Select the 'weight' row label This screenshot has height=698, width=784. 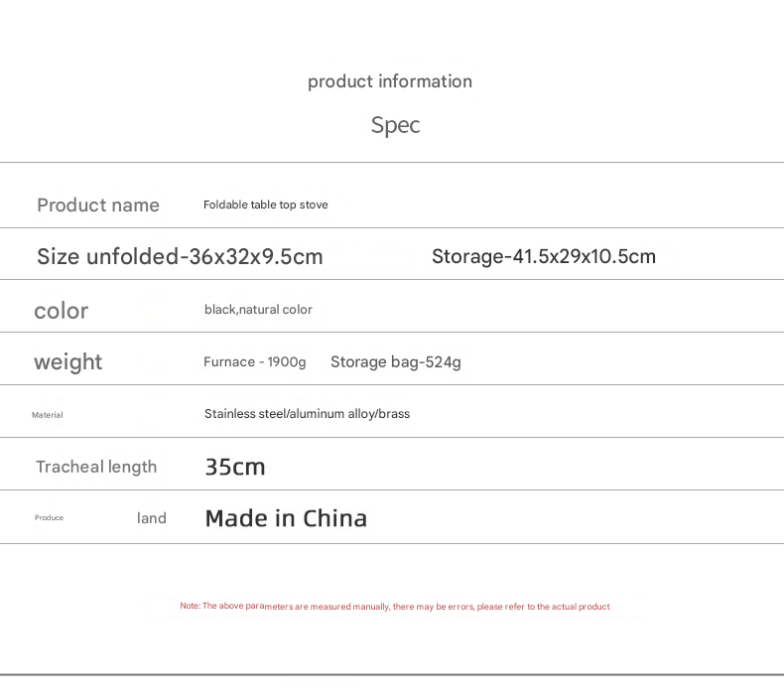pos(68,361)
